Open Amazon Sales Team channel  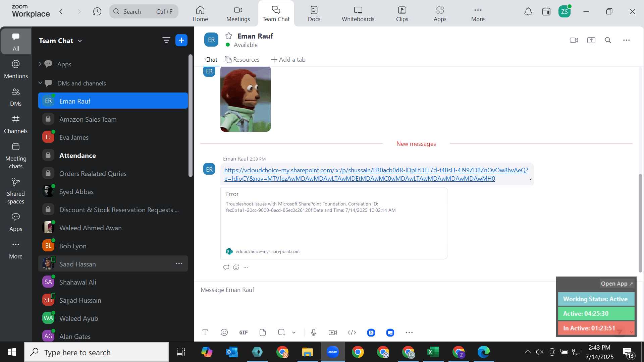[113, 119]
